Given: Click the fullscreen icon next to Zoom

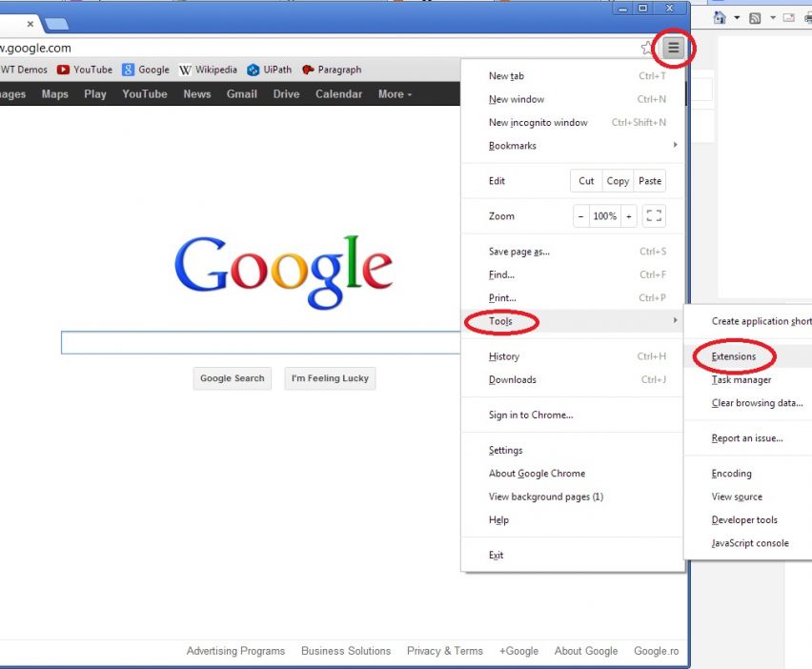Looking at the screenshot, I should 654,216.
